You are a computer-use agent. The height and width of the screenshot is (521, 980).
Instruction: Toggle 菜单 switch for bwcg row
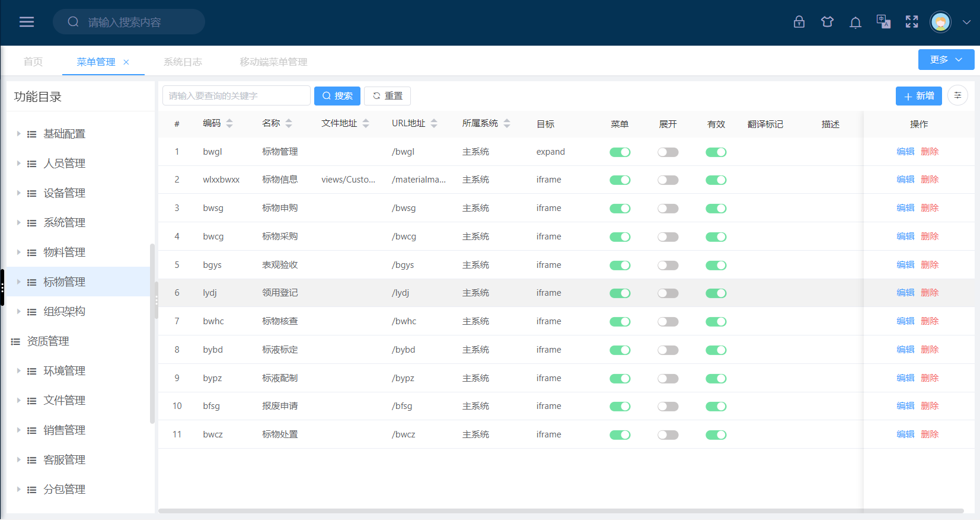pos(620,237)
